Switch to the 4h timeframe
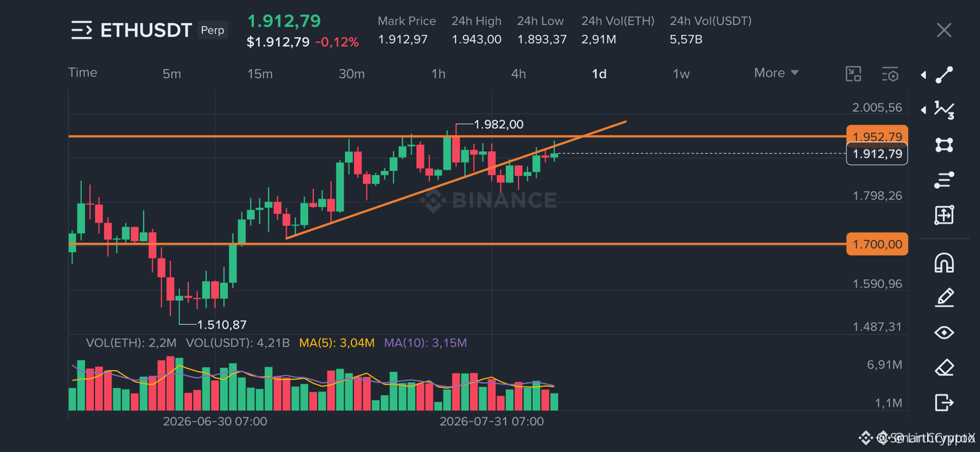The width and height of the screenshot is (980, 452). 518,74
